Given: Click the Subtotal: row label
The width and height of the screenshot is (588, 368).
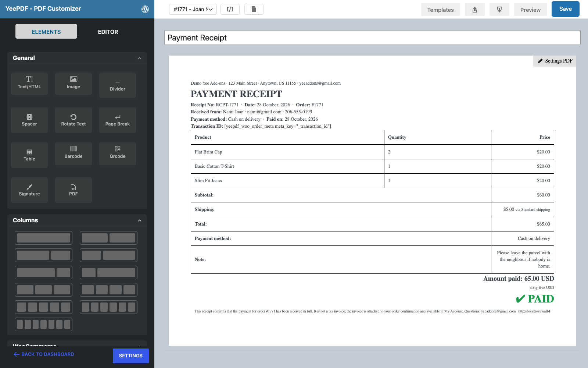Looking at the screenshot, I should click(x=204, y=195).
